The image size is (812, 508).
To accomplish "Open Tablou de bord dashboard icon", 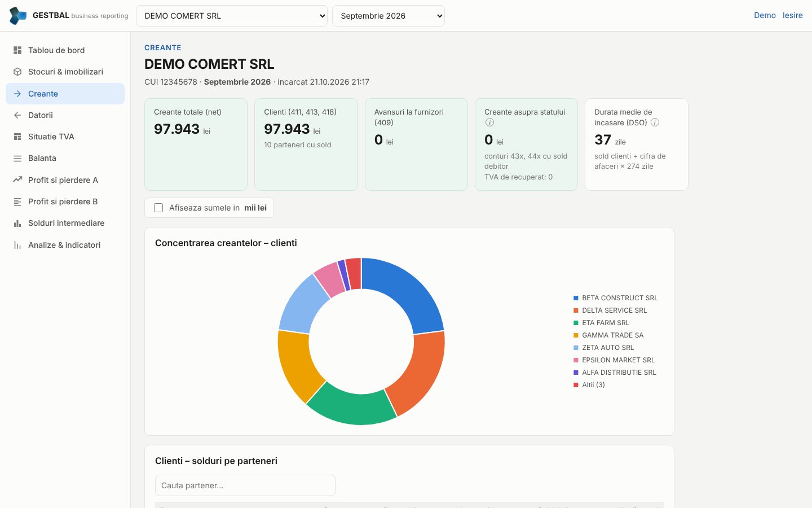I will click(x=17, y=50).
